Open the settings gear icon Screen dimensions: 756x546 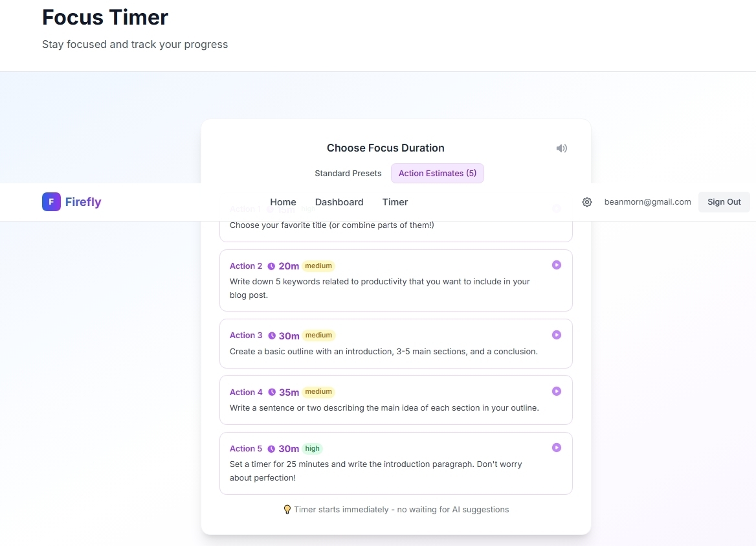[586, 201]
